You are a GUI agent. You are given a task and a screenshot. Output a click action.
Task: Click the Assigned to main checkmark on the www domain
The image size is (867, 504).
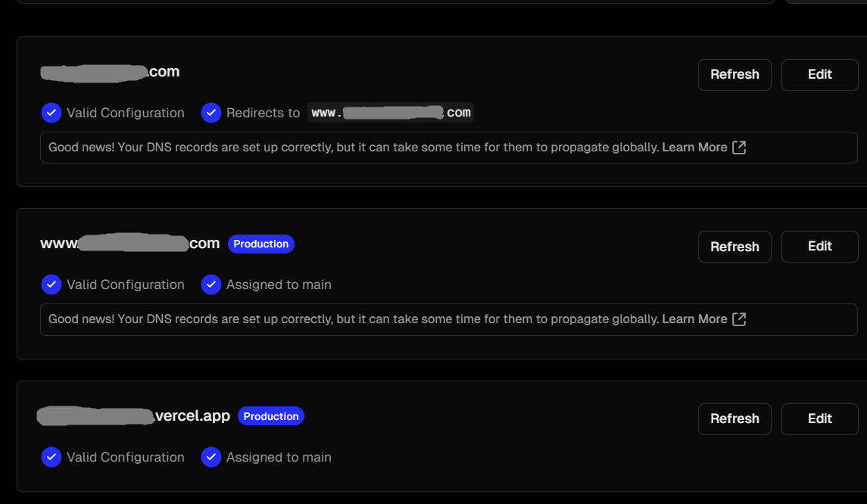[x=211, y=285]
